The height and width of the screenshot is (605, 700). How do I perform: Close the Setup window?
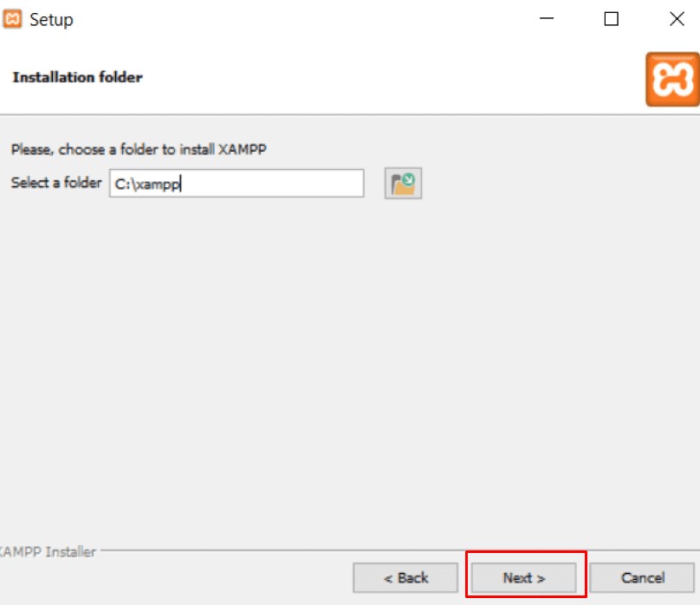point(676,19)
